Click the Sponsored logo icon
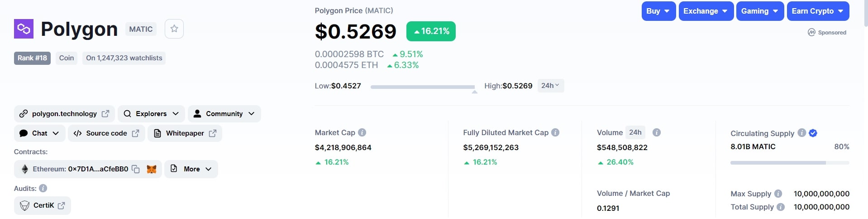 (x=812, y=32)
